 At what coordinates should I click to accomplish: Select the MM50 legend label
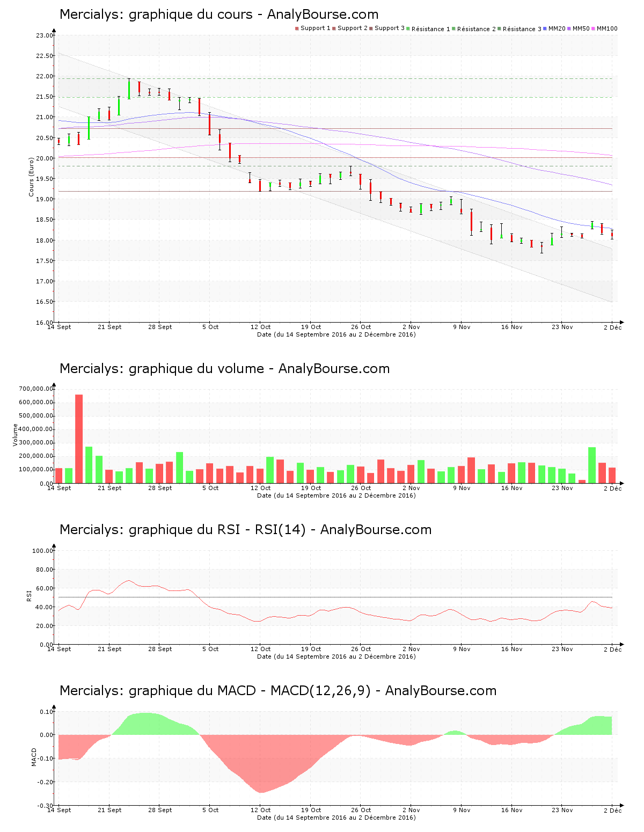click(581, 28)
